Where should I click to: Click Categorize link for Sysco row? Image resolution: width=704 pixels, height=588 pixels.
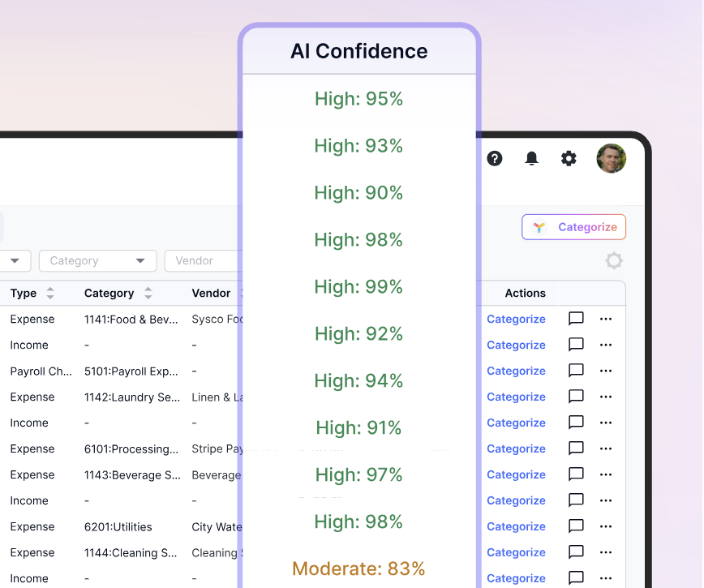[x=516, y=319]
